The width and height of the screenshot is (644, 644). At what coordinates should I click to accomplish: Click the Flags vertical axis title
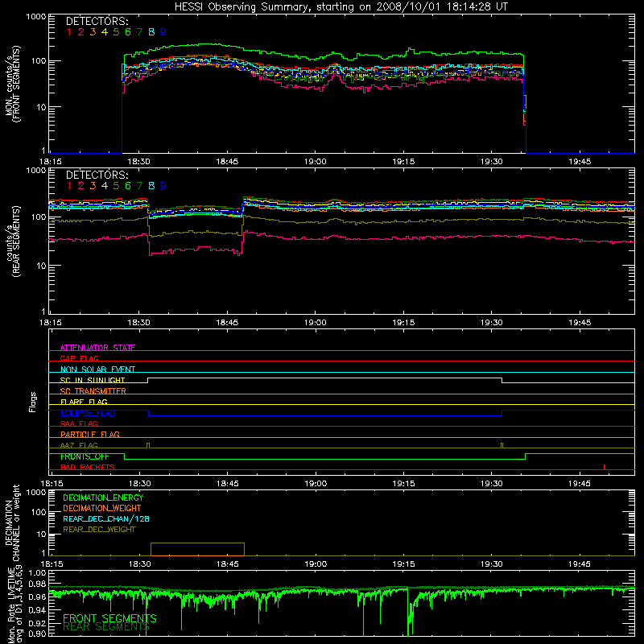pyautogui.click(x=33, y=402)
